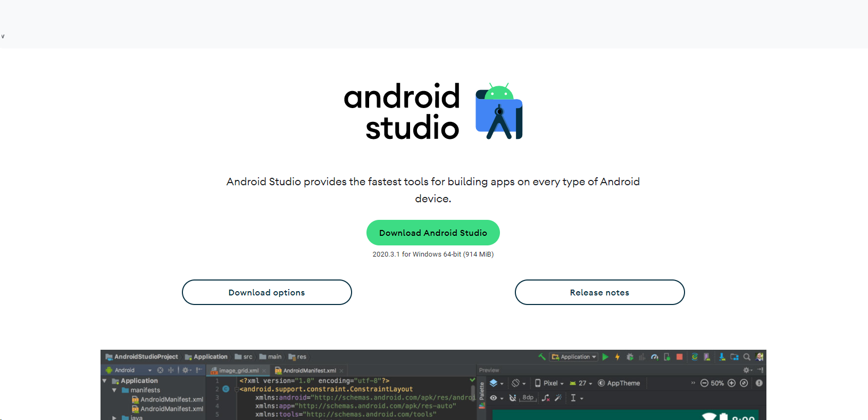Click the Download Android Studio button
This screenshot has width=868, height=420.
coord(433,233)
